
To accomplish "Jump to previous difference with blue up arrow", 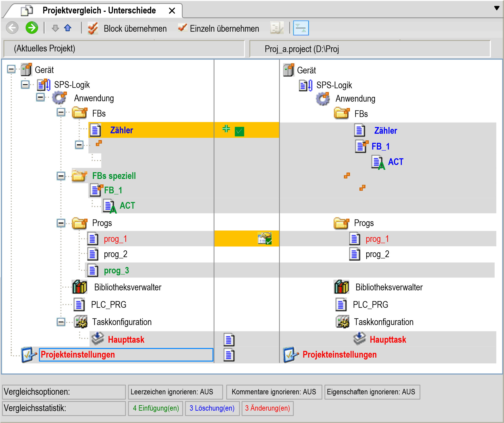I will click(68, 28).
